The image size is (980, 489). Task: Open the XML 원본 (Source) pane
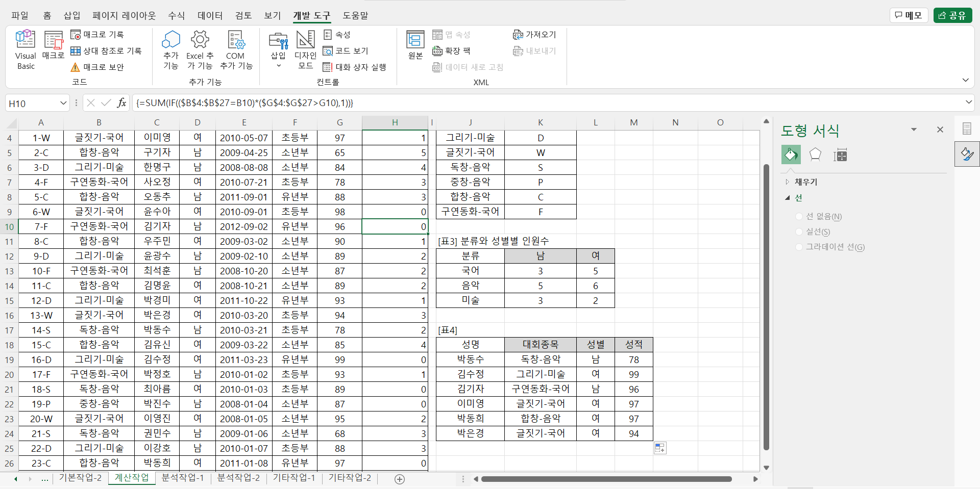coord(415,45)
